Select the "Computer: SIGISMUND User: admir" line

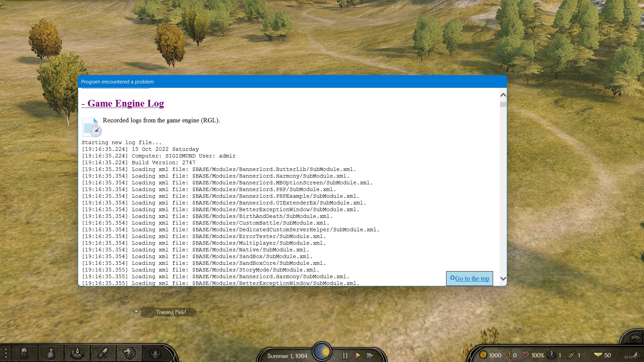[x=159, y=156]
